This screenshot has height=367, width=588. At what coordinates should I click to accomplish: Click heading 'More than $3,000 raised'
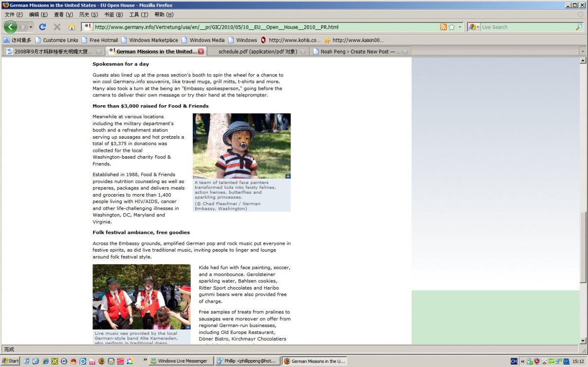(x=150, y=106)
